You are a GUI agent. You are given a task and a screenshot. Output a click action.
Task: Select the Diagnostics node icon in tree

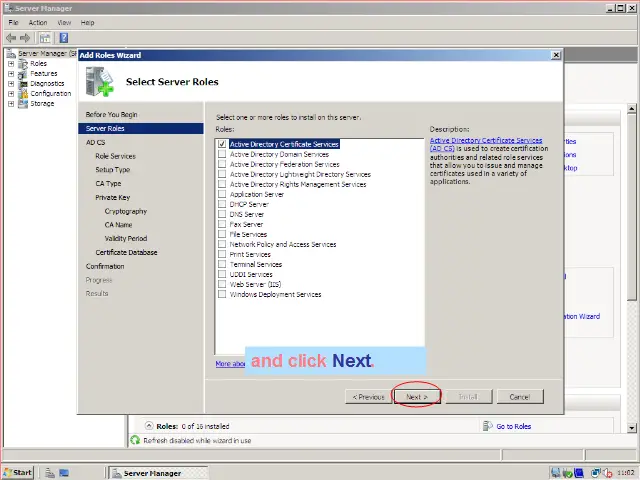tap(23, 84)
